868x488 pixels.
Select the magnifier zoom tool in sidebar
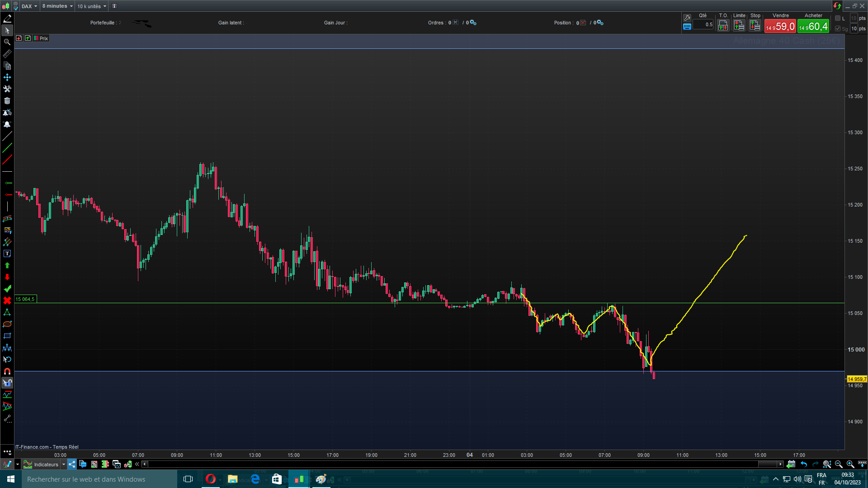pos(7,42)
